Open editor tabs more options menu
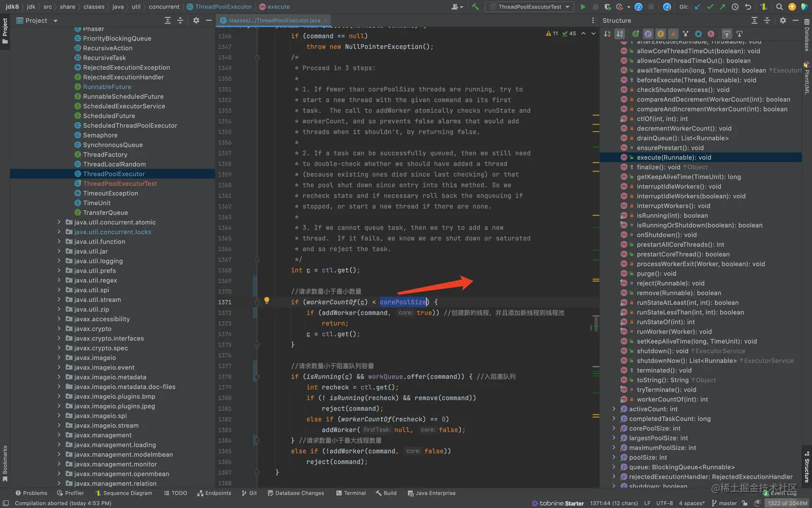Screen dimensions: 812x508 pos(593,20)
